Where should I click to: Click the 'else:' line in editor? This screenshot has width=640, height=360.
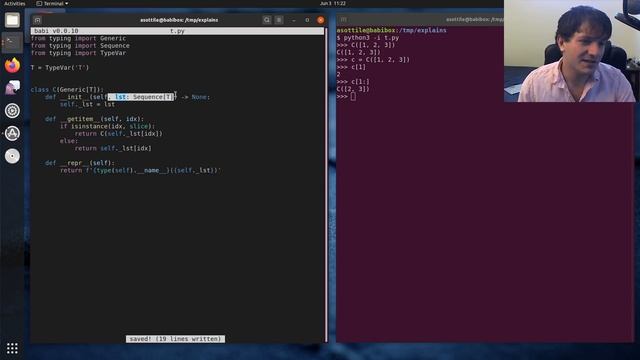(69, 141)
